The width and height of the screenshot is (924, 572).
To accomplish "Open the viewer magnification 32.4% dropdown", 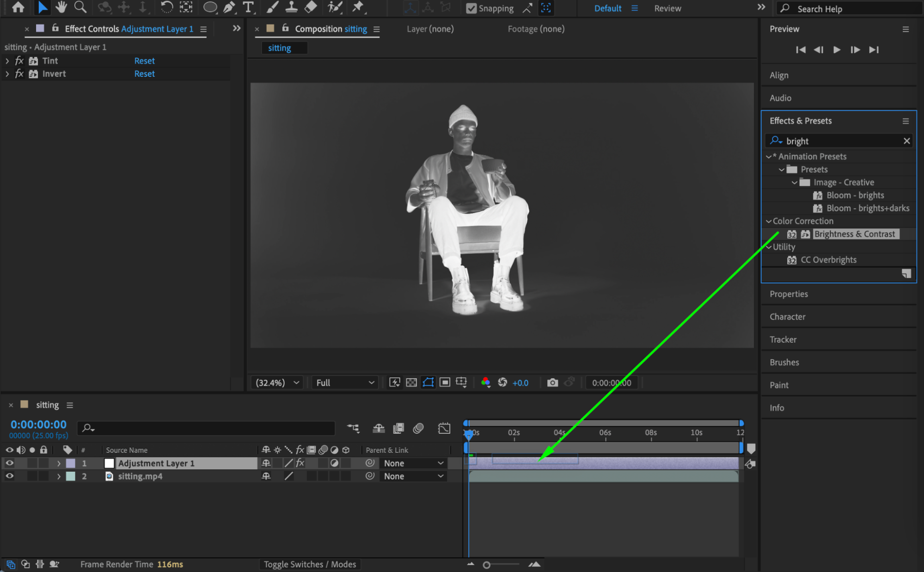I will click(x=277, y=382).
